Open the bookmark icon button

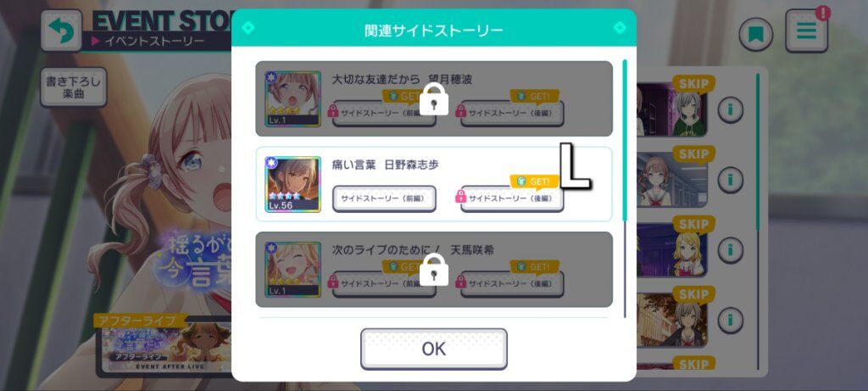[755, 34]
